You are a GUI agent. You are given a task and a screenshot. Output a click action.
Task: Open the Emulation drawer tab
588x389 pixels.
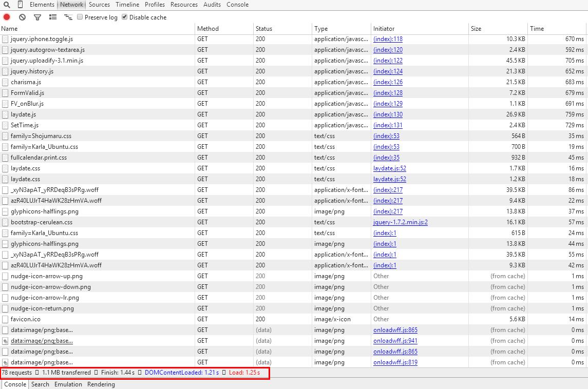point(68,384)
